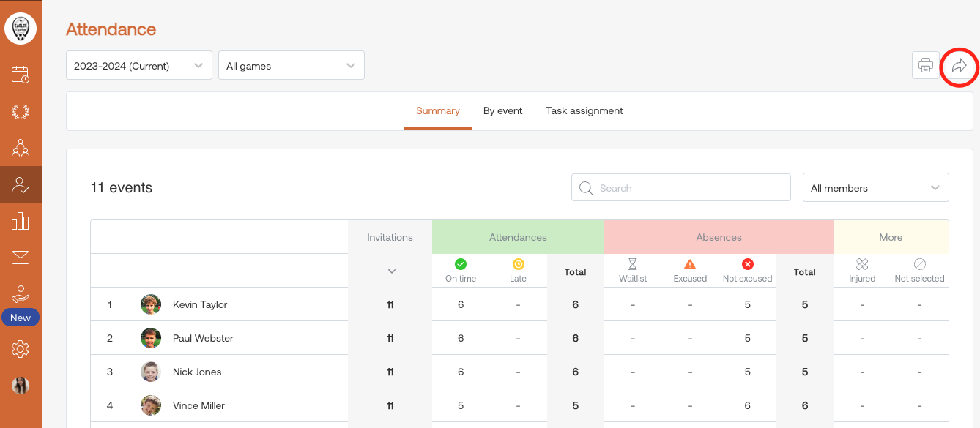980x428 pixels.
Task: Click the Kevin Taylor player name
Action: point(200,304)
